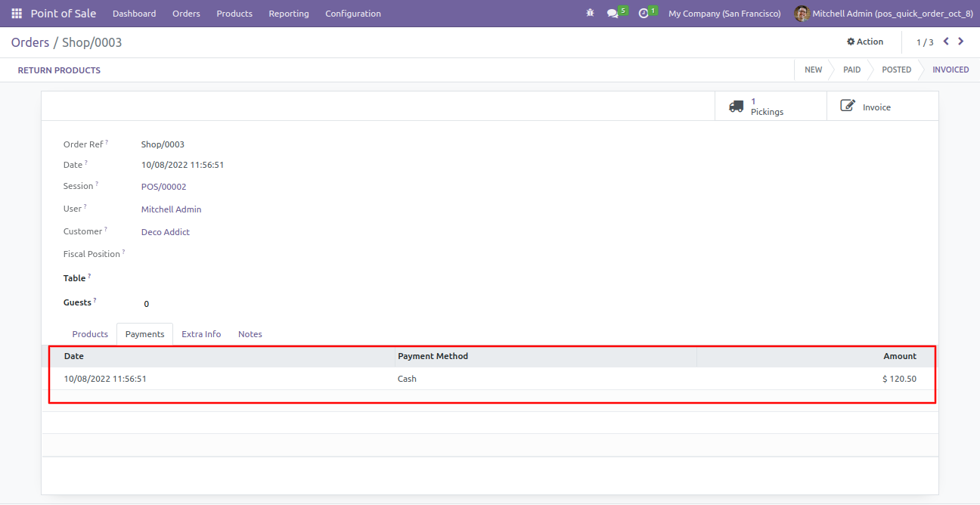
Task: Click the Guests value 0
Action: pyautogui.click(x=147, y=304)
